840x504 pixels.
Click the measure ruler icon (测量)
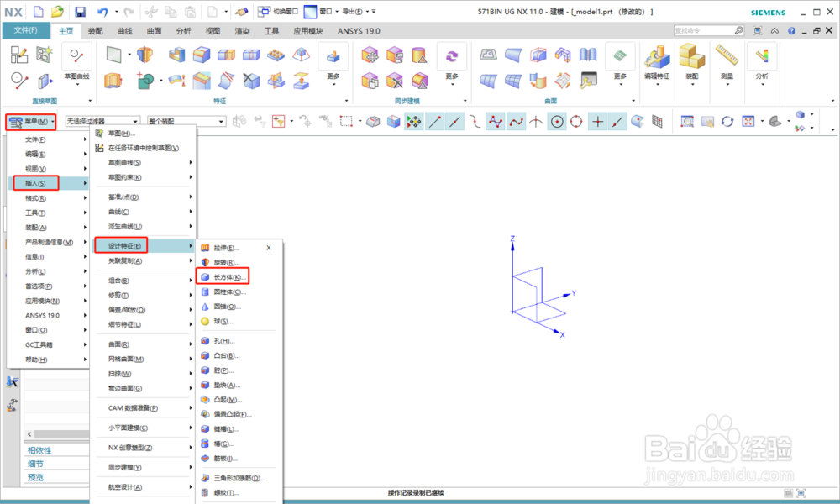click(727, 54)
